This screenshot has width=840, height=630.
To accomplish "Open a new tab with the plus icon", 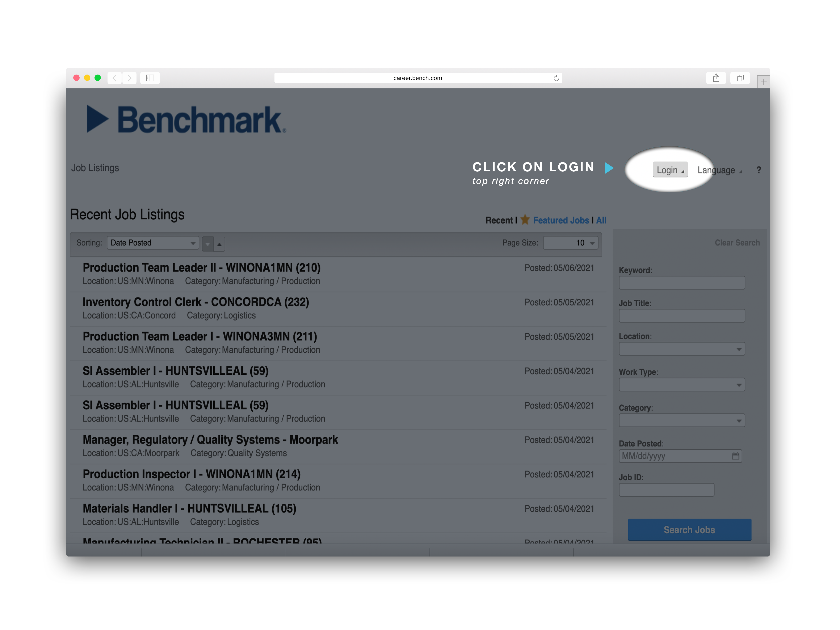I will coord(763,82).
